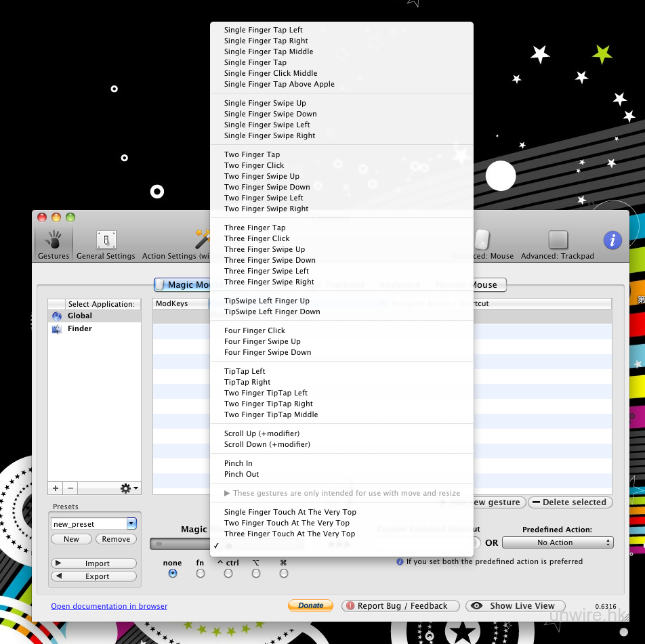Screen dimensions: 645x644
Task: Select the Global application entry
Action: pyautogui.click(x=80, y=316)
